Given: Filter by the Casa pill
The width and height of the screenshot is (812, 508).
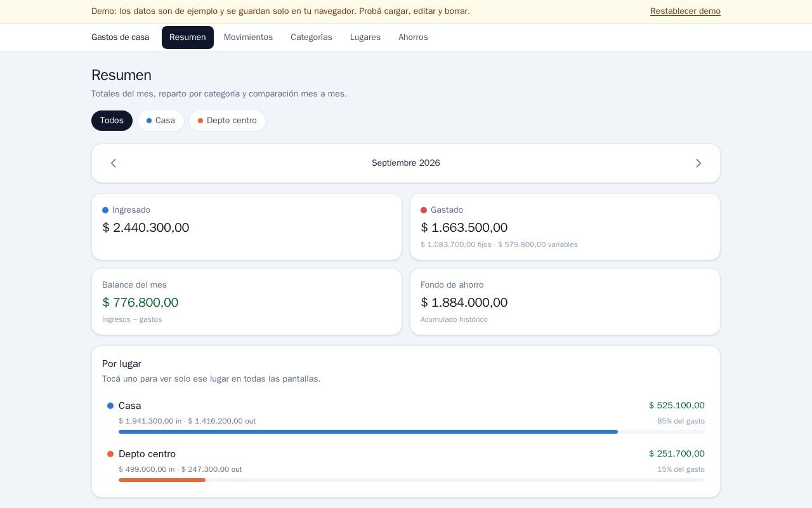Looking at the screenshot, I should [160, 121].
